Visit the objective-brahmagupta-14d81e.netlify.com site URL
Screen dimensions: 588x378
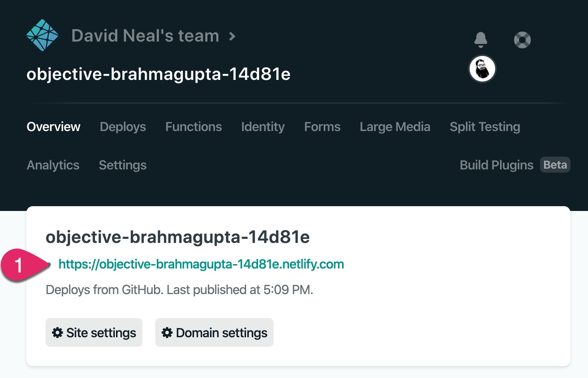201,264
